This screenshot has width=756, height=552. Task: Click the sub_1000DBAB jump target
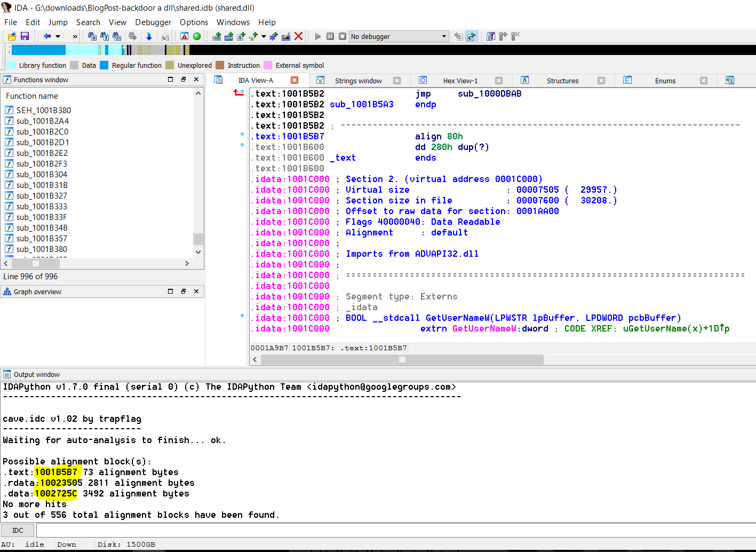(x=490, y=94)
